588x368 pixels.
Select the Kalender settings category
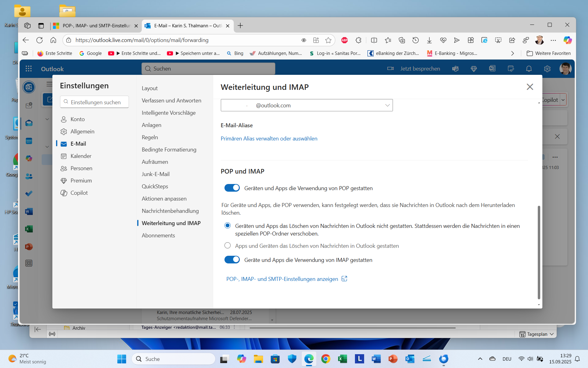[81, 156]
